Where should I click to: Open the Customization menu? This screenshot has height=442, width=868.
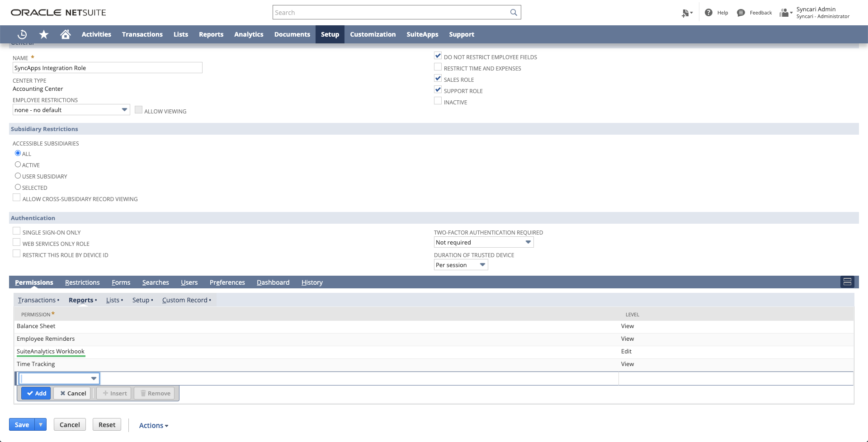373,34
